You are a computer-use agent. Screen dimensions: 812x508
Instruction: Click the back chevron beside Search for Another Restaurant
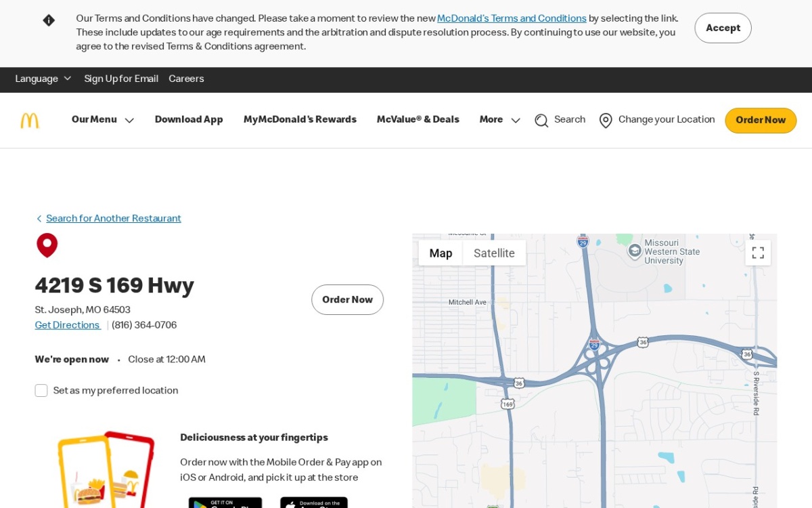pyautogui.click(x=39, y=219)
